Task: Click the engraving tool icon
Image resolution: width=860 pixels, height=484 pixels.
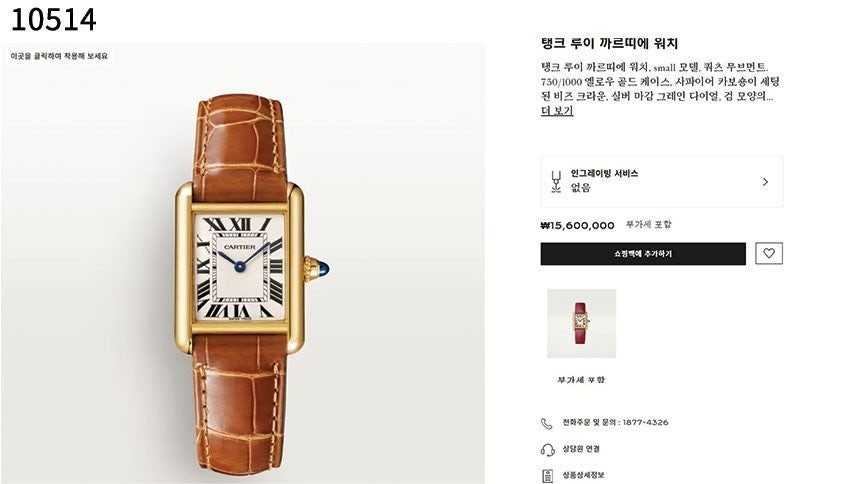Action: pos(556,182)
